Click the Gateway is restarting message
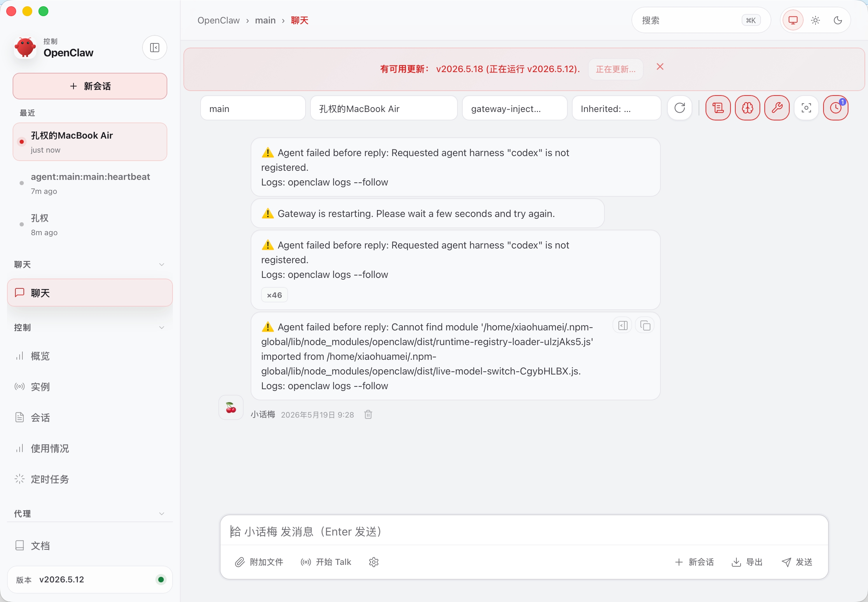This screenshot has width=868, height=602. (x=427, y=213)
